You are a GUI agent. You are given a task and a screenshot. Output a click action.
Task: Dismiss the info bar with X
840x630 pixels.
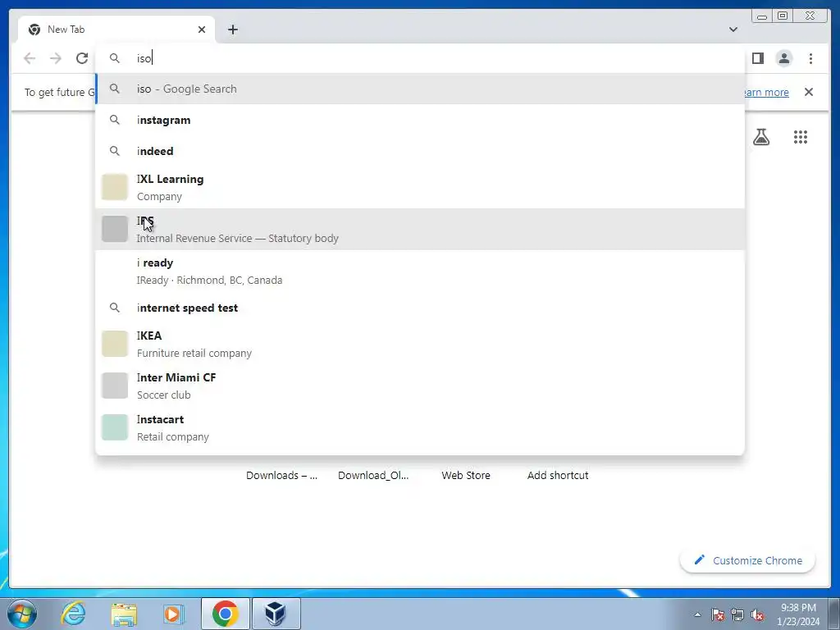(x=808, y=92)
